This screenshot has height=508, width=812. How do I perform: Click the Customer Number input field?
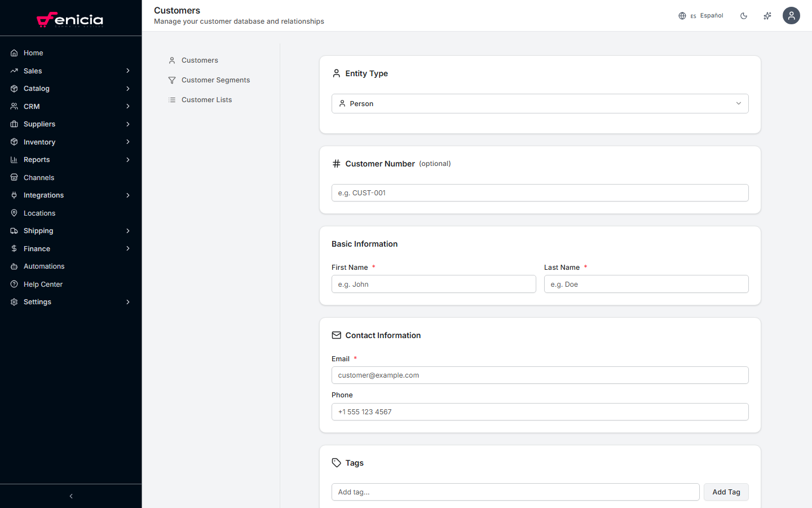coord(540,192)
